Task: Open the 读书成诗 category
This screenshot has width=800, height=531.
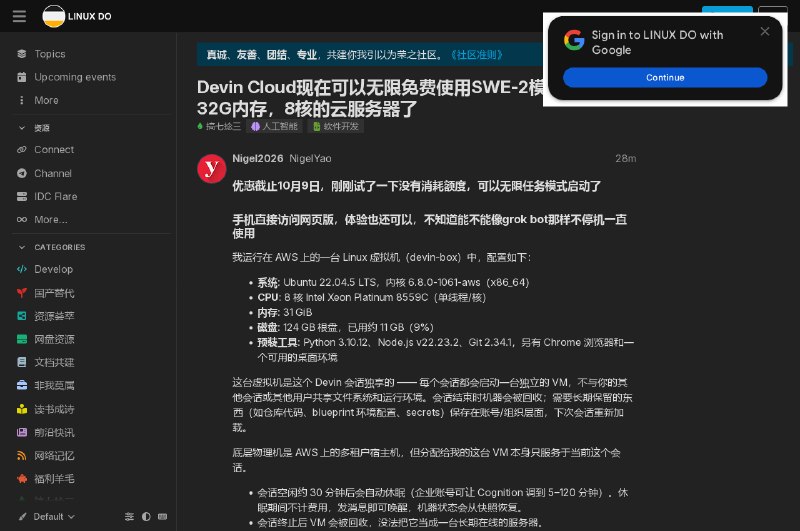Action: [54, 409]
